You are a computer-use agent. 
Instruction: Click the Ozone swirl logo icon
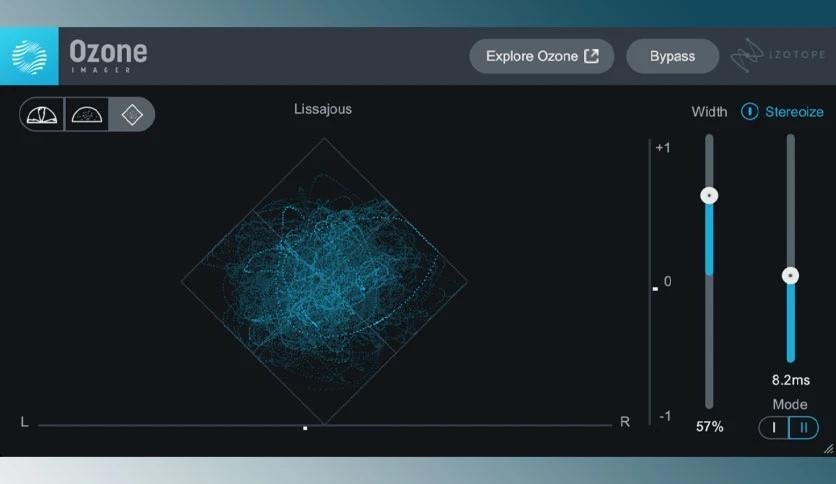(29, 56)
